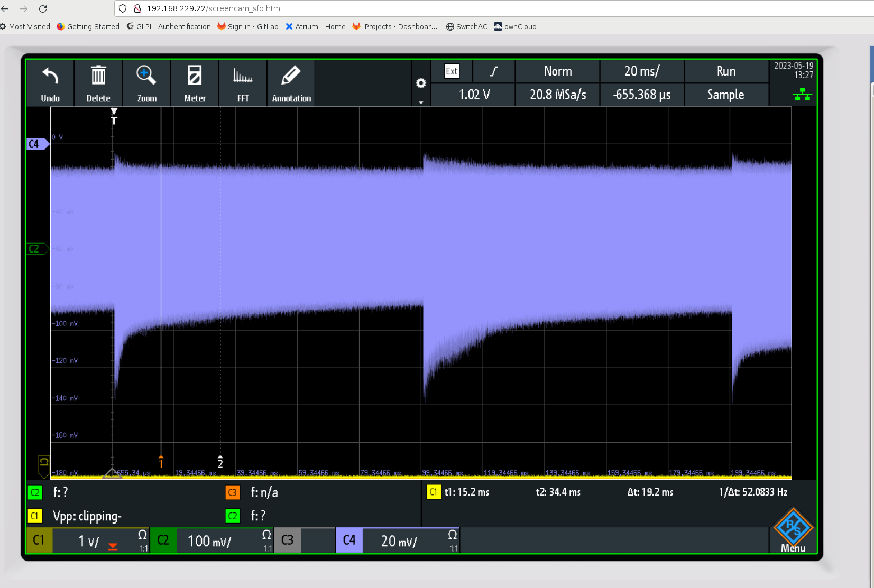Click the green network status icon
This screenshot has height=588, width=874.
coord(802,95)
